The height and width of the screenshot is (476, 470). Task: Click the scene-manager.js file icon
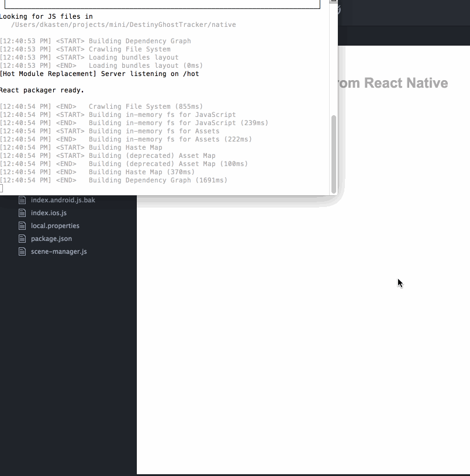(x=22, y=251)
